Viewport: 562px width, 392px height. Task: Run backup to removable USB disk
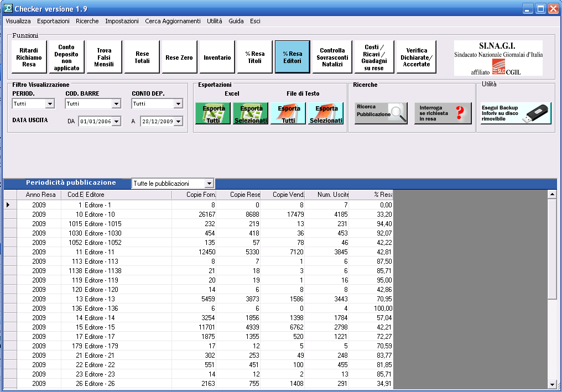(x=516, y=113)
